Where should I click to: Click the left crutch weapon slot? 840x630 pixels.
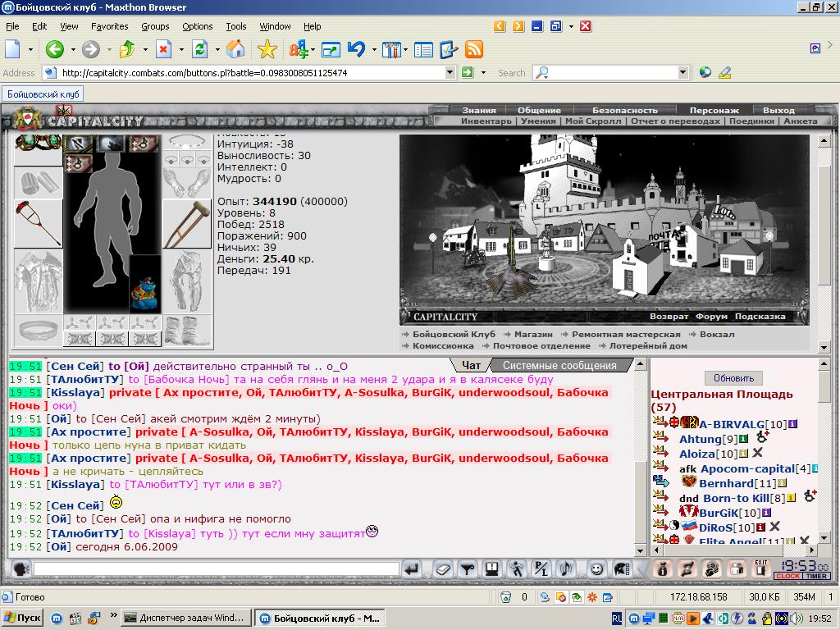(x=38, y=223)
